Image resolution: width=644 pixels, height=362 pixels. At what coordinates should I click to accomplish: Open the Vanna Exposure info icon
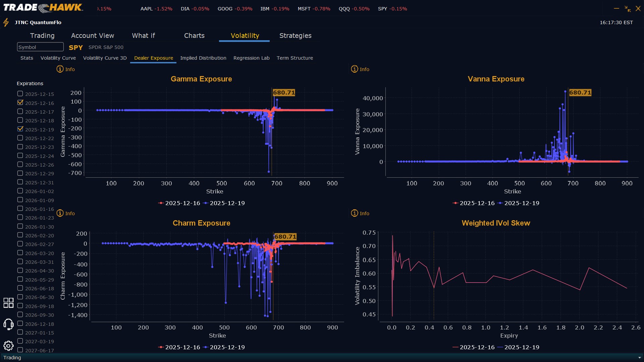tap(355, 69)
